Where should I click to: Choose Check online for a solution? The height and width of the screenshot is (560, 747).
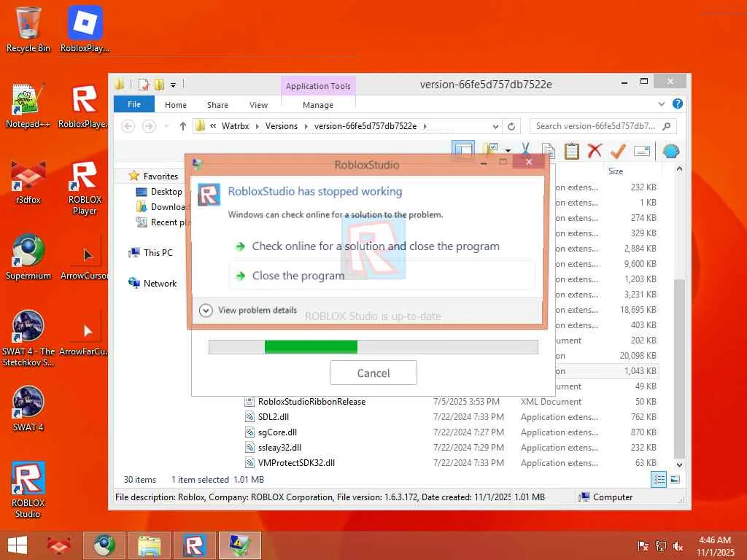click(381, 246)
